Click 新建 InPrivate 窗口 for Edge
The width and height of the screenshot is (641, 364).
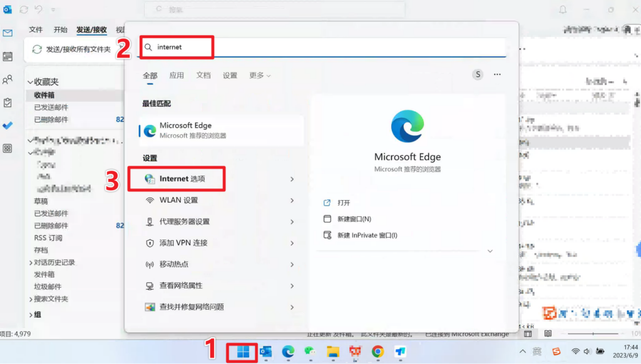point(367,235)
